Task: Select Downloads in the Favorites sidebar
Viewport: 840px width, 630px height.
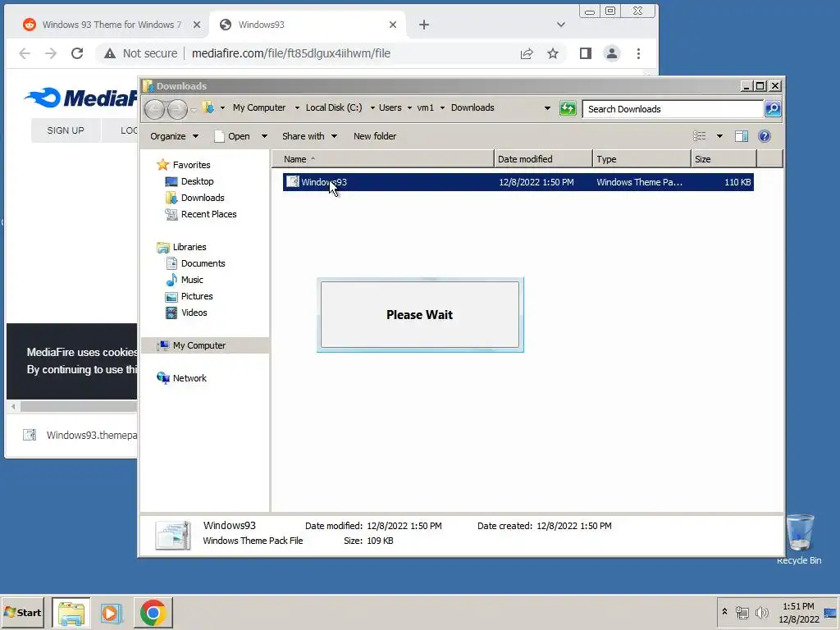Action: click(x=195, y=198)
